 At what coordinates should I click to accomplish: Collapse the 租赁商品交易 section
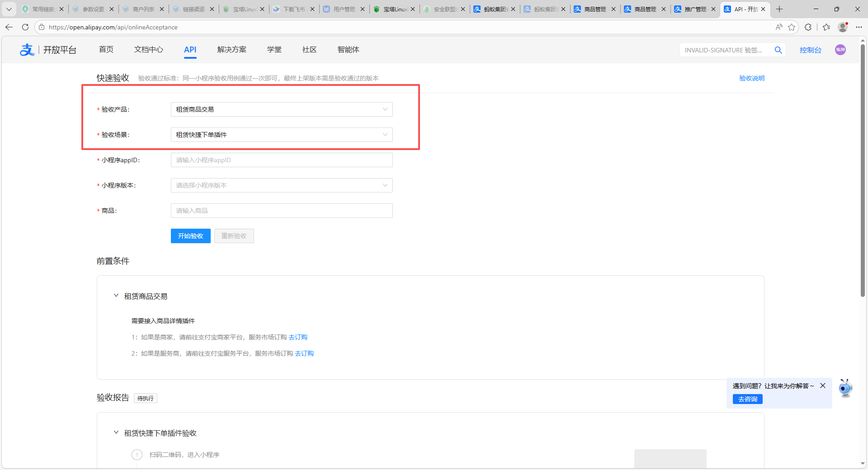(x=116, y=296)
